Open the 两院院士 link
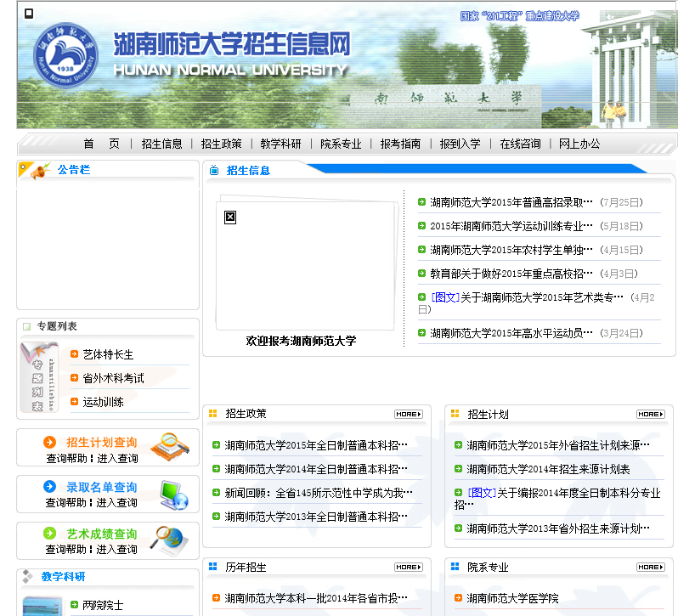This screenshot has width=678, height=616. [103, 605]
